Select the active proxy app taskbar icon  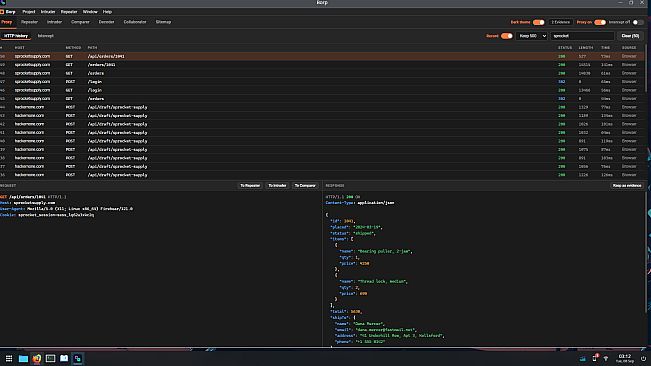[x=78, y=358]
